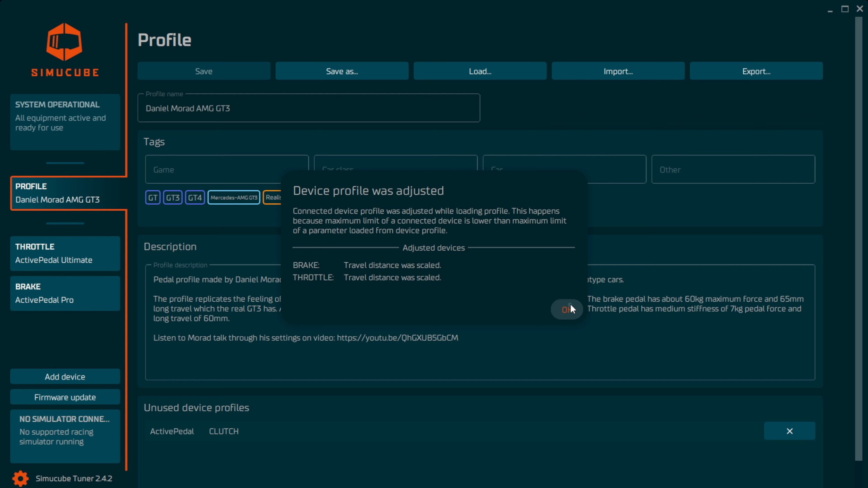Image resolution: width=868 pixels, height=488 pixels.
Task: Click the Firmware update button
Action: coord(65,397)
